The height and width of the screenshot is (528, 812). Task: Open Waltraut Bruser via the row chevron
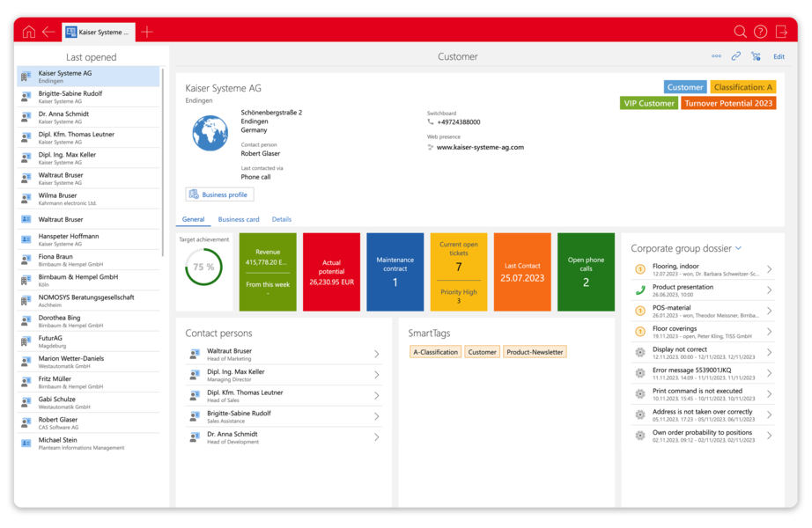(x=377, y=354)
